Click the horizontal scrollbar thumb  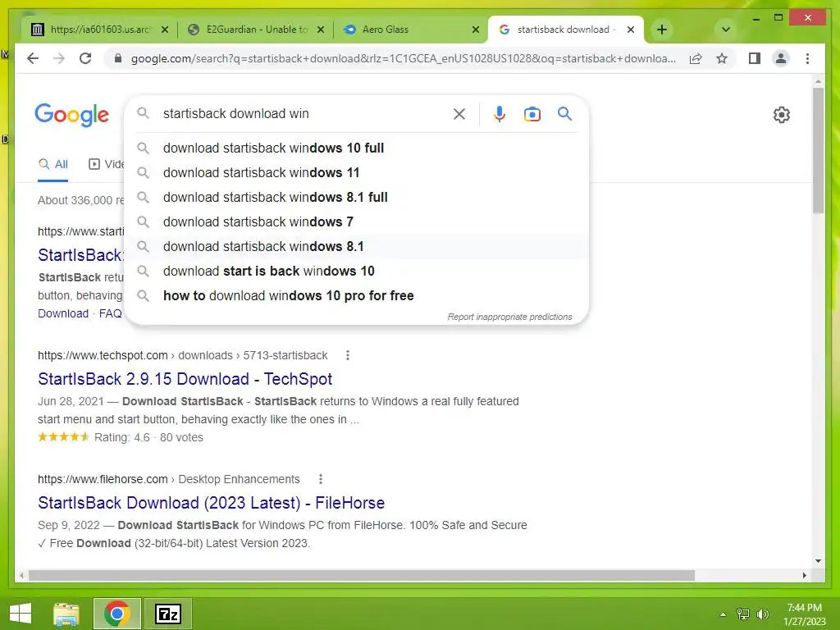click(x=362, y=575)
